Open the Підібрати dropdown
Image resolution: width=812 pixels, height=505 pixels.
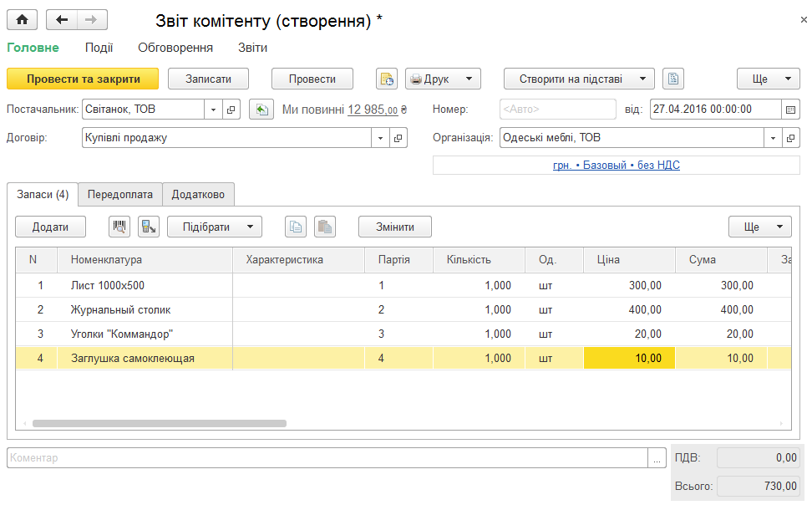click(215, 227)
